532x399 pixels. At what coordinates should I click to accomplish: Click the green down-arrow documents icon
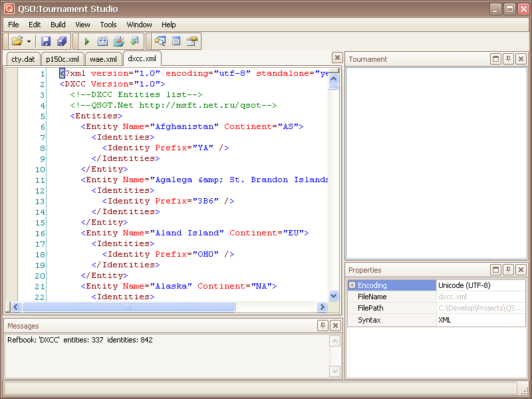pyautogui.click(x=134, y=41)
